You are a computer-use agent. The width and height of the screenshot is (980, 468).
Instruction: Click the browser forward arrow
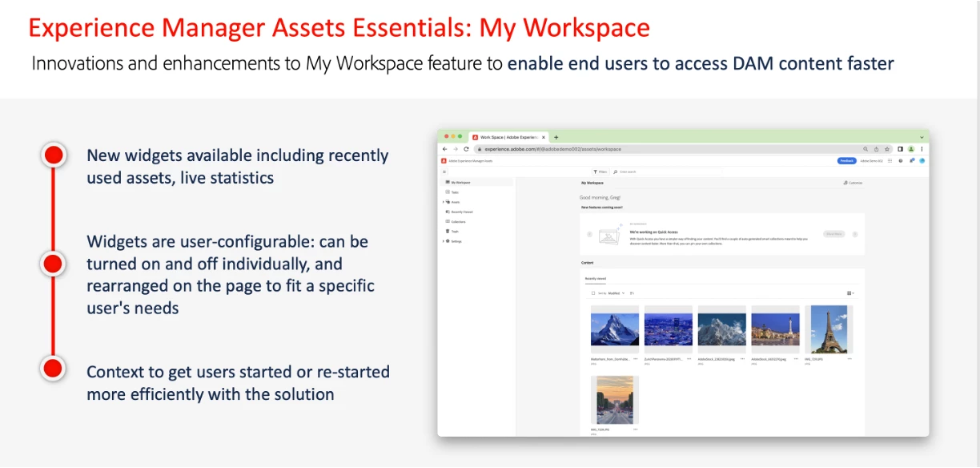tap(456, 149)
